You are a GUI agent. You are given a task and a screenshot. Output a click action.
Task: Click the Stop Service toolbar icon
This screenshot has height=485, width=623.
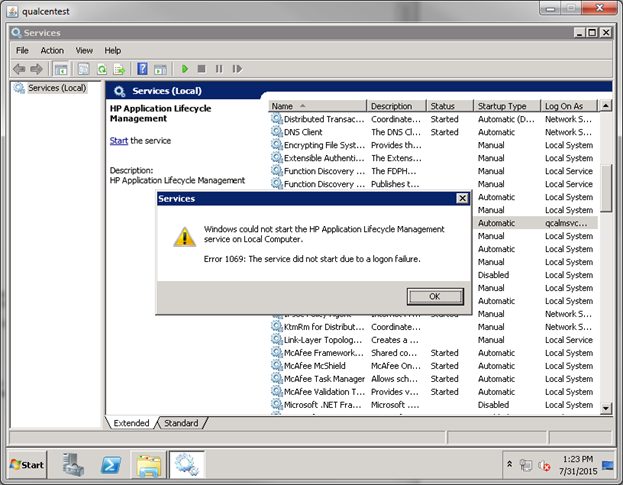(201, 69)
